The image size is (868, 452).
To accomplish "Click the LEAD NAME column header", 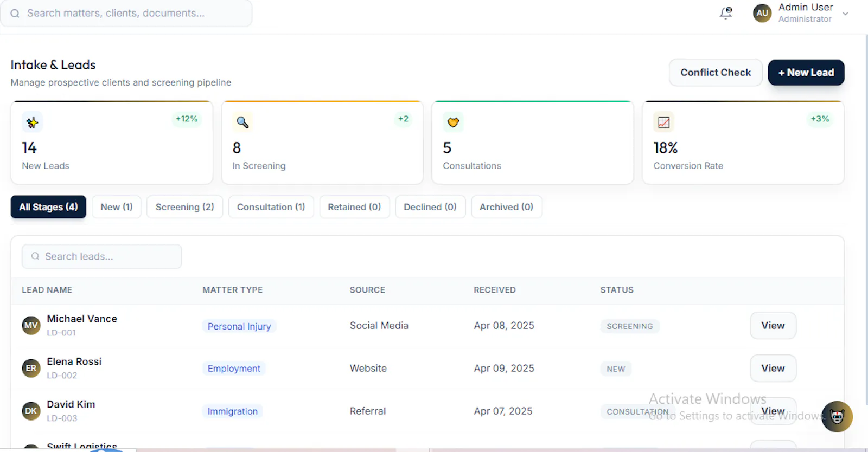I will click(x=47, y=290).
